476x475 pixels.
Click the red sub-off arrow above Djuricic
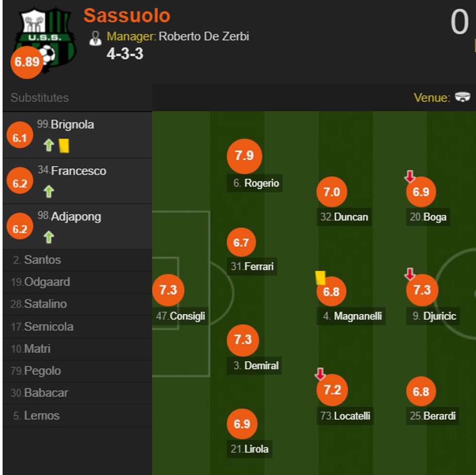tap(409, 274)
